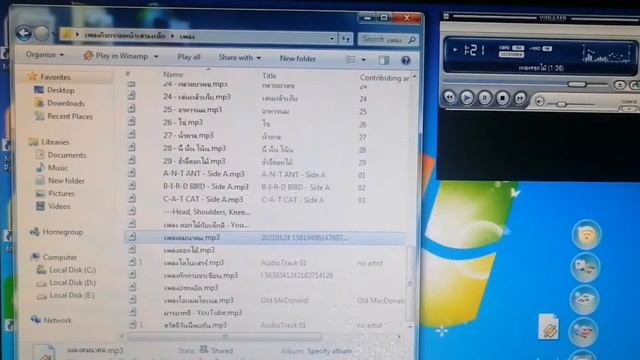
Task: Click the Play all button
Action: click(189, 57)
